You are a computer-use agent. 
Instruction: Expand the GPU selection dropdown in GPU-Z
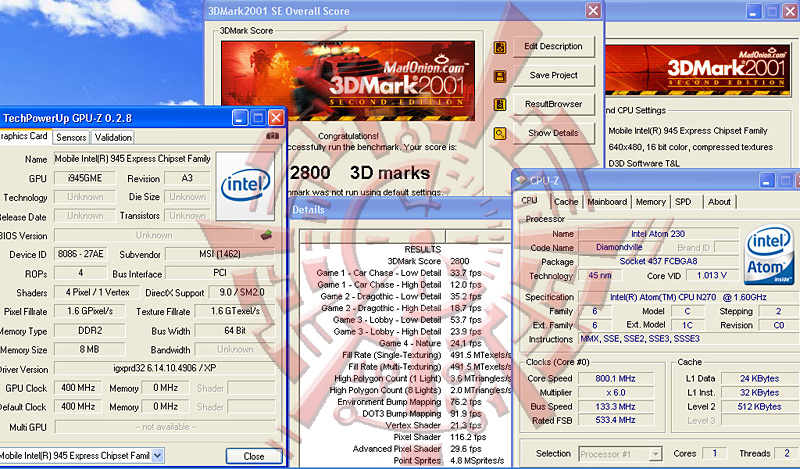[158, 455]
